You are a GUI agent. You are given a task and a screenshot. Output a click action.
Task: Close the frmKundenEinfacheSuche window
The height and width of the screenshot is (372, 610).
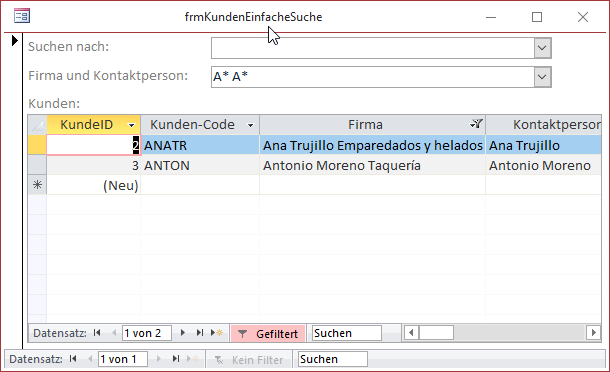pos(583,17)
